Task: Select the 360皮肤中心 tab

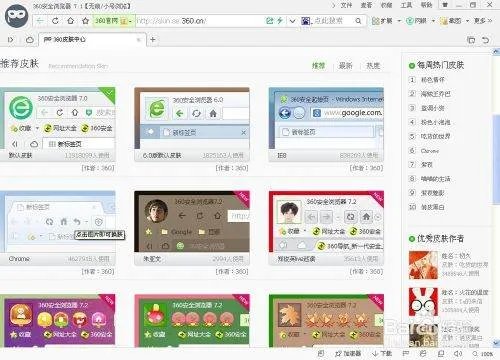Action: pyautogui.click(x=93, y=40)
